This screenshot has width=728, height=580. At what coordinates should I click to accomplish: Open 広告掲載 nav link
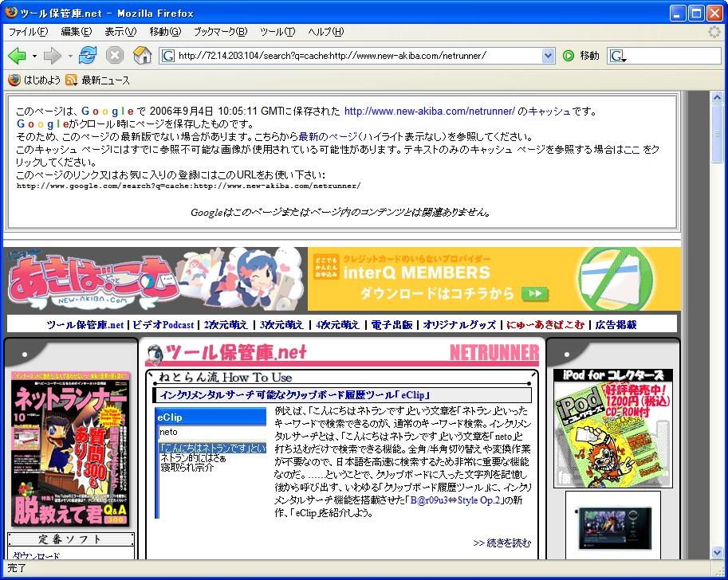(x=616, y=325)
